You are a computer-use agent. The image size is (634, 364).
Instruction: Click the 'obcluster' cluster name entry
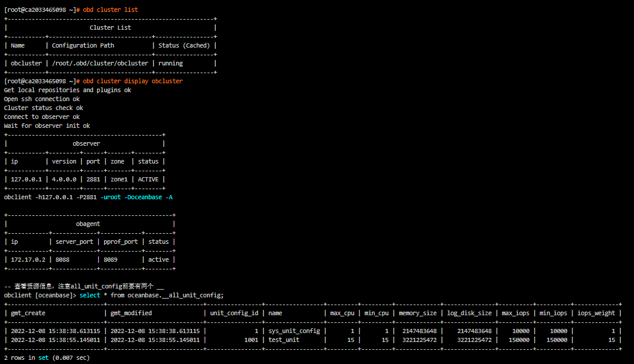[26, 62]
